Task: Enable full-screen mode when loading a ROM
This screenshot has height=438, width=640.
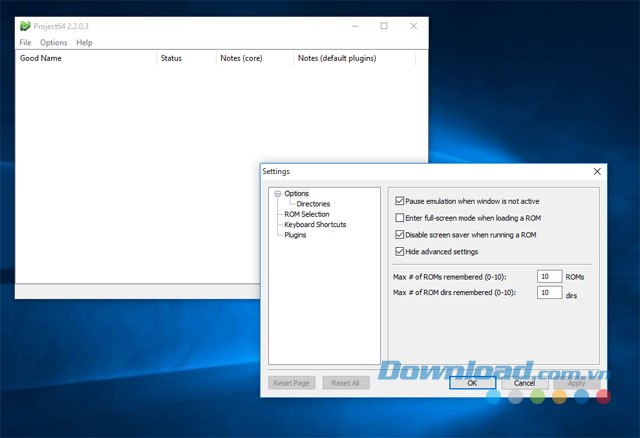Action: tap(401, 217)
